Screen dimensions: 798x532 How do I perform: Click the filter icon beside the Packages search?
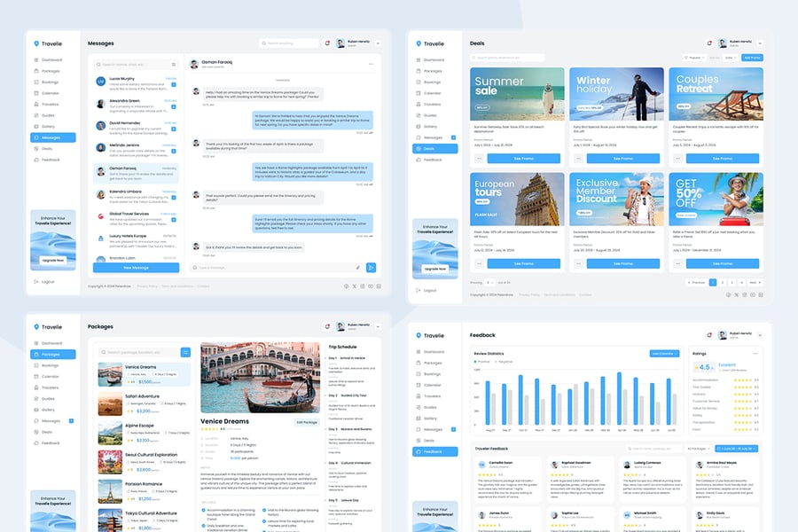coord(185,352)
